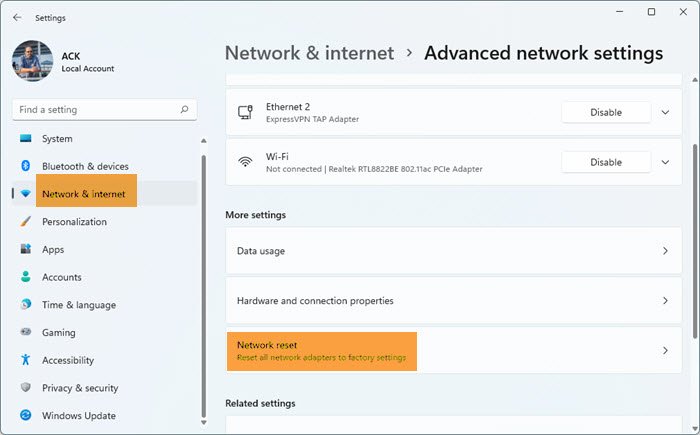Click the Gaming controller icon
The width and height of the screenshot is (700, 435).
click(25, 333)
